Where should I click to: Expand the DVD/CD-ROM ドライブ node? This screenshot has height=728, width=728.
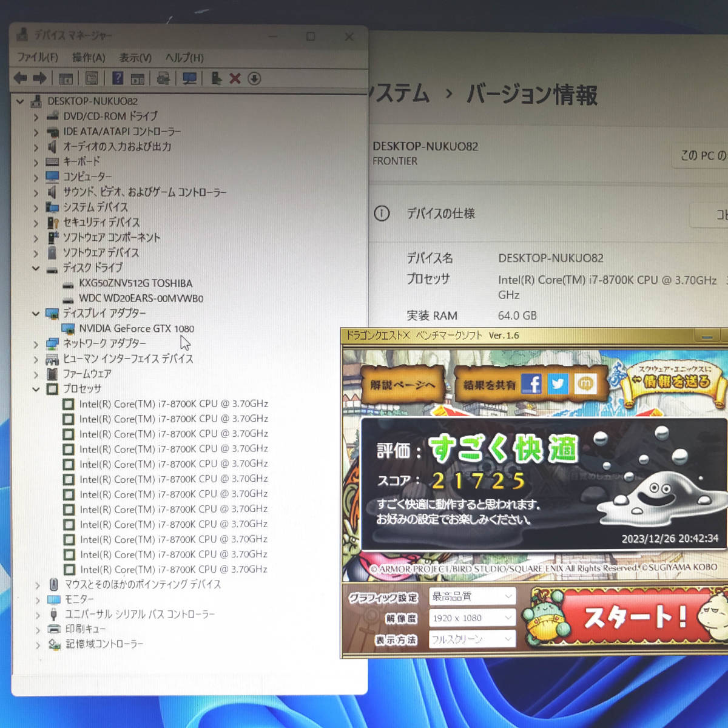click(x=36, y=116)
